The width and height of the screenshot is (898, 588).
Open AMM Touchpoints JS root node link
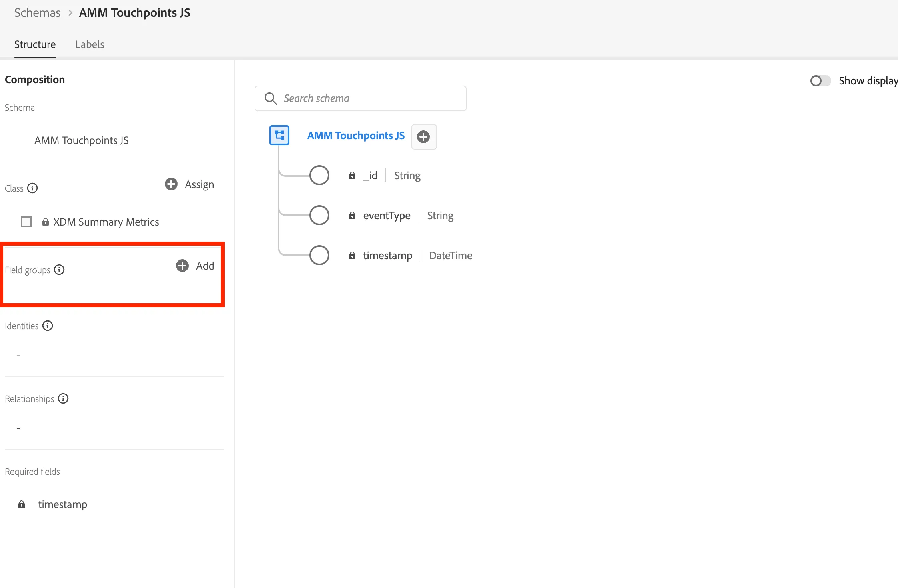coord(356,136)
